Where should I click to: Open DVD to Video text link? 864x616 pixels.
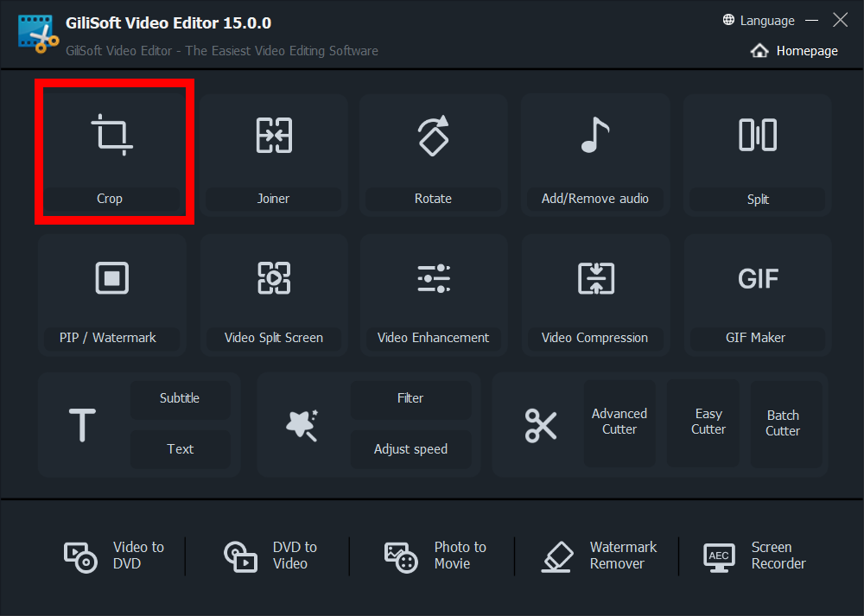tap(295, 556)
